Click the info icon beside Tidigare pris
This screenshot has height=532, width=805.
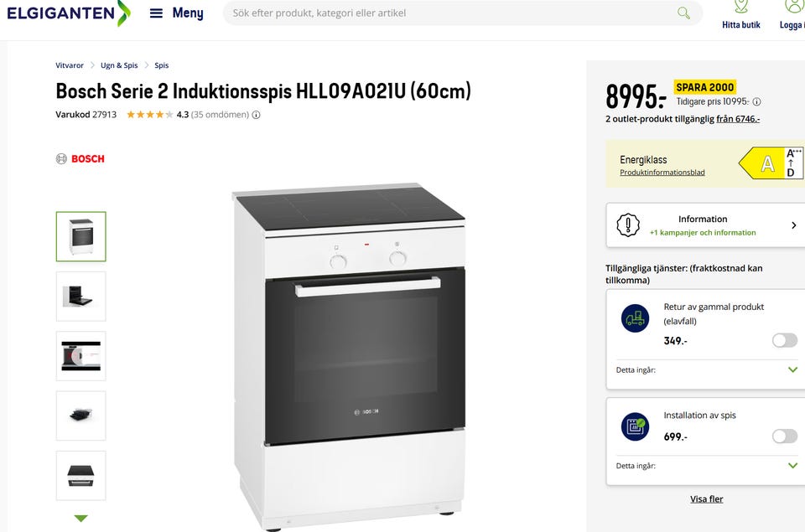point(756,101)
